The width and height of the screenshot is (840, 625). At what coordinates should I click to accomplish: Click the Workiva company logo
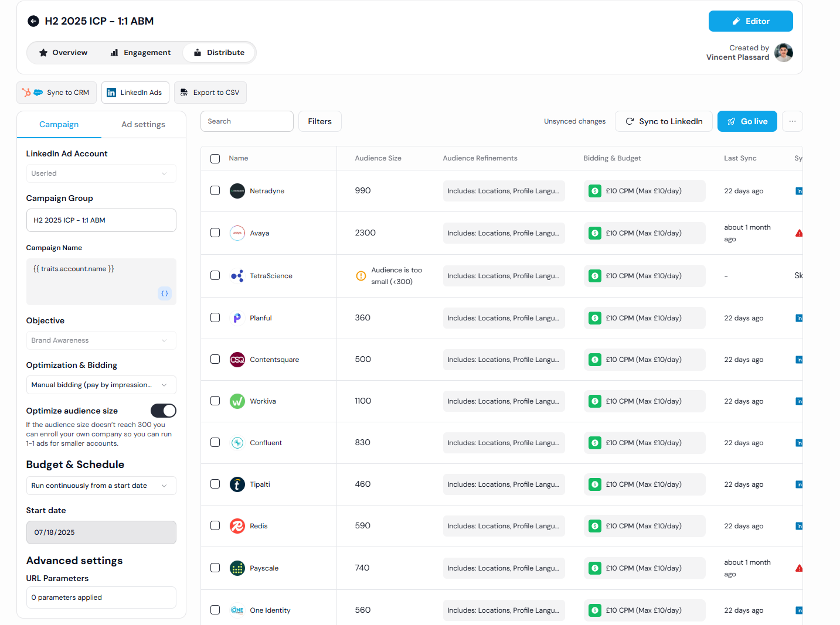click(x=237, y=401)
